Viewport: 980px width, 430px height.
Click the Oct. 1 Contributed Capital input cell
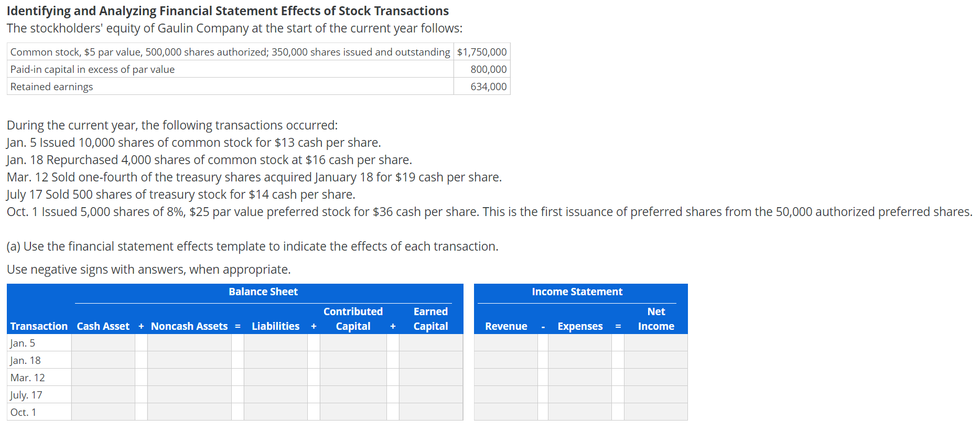(x=353, y=412)
